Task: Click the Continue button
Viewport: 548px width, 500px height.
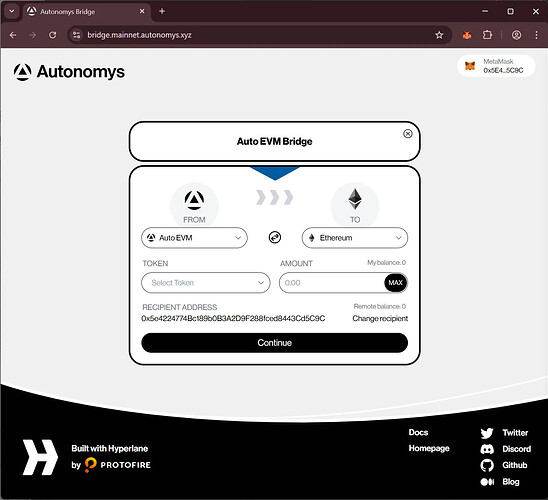Action: (274, 343)
